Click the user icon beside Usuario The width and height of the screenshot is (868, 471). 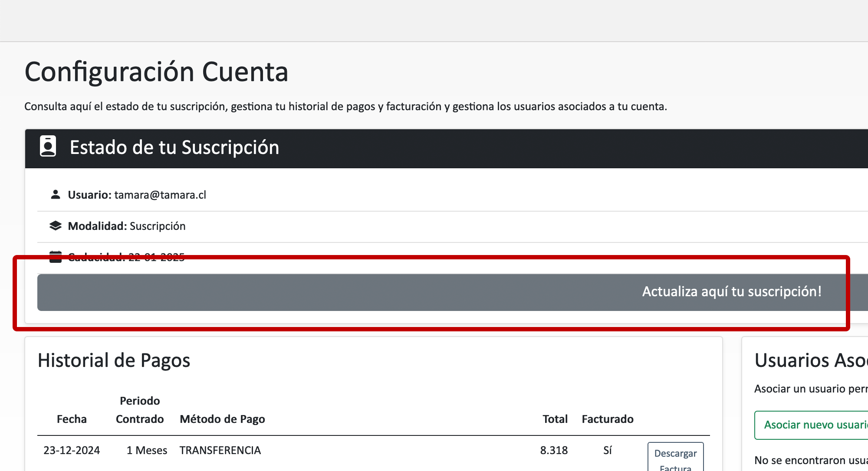tap(55, 195)
